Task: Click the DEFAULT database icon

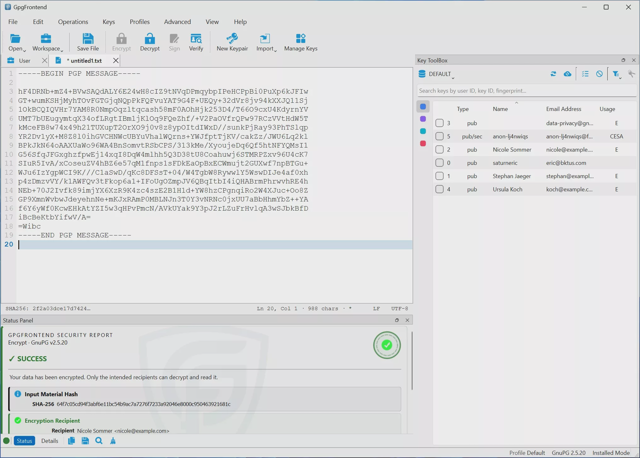Action: [x=422, y=74]
